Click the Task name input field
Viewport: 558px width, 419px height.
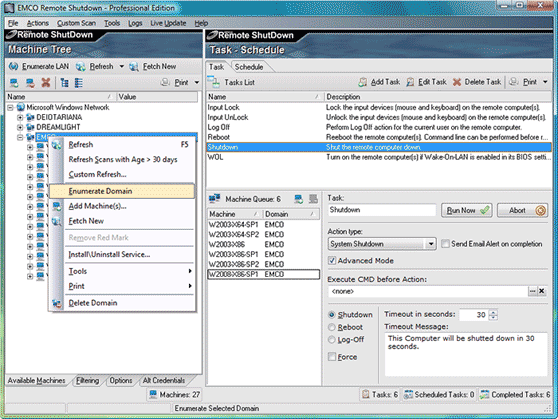382,210
